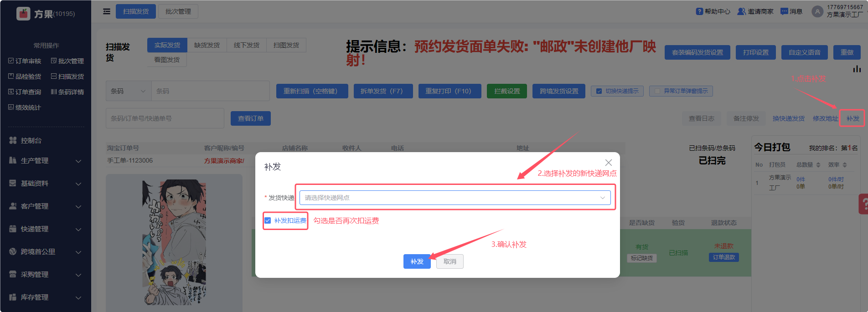Click the red help tab at right edge
Screen dimensions: 868x312
[863, 204]
